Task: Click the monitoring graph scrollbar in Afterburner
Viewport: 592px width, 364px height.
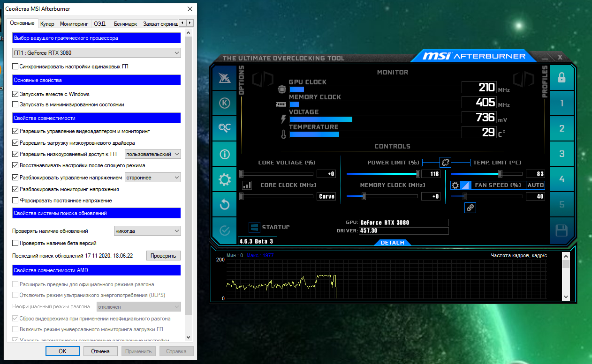Action: (x=566, y=276)
